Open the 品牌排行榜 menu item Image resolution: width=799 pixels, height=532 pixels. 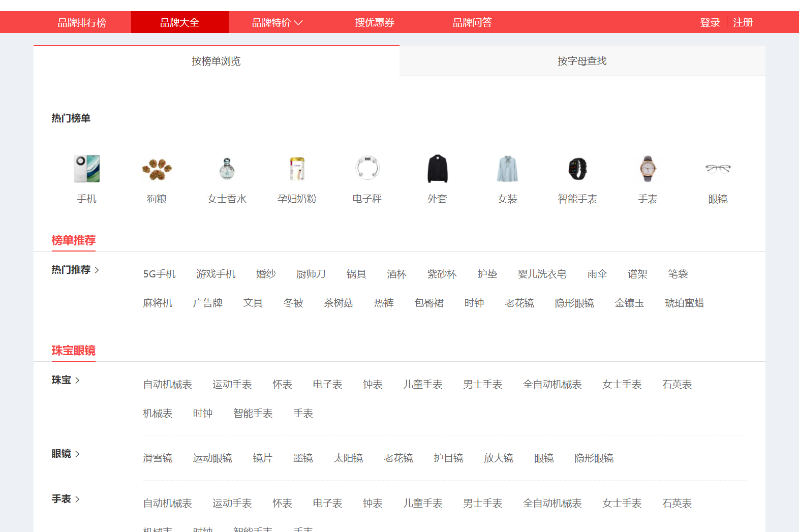tap(82, 22)
